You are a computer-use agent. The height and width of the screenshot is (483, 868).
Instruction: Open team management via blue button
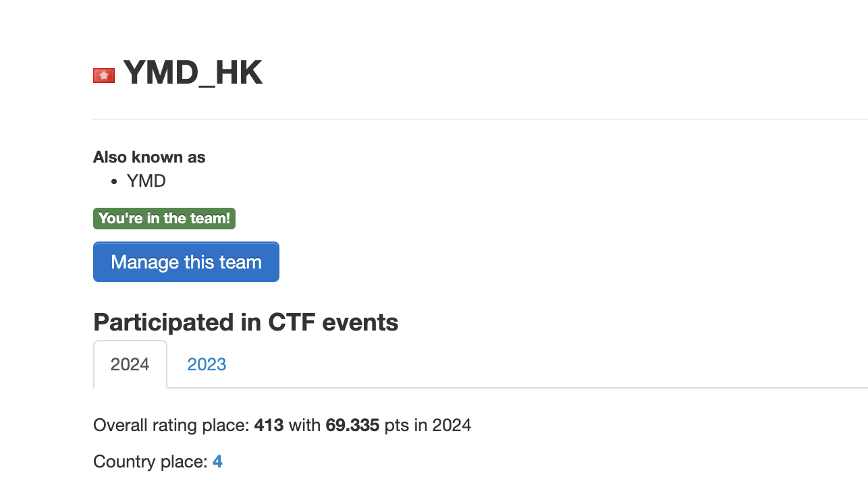click(x=186, y=262)
